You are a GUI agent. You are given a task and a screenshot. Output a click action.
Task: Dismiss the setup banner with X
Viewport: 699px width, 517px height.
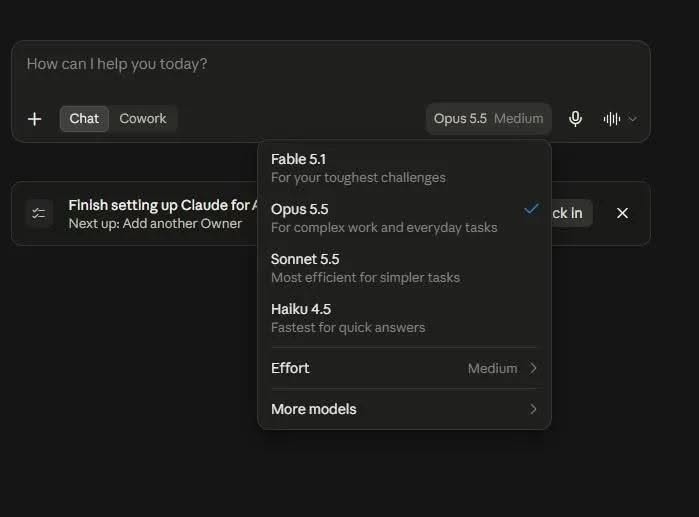point(622,213)
